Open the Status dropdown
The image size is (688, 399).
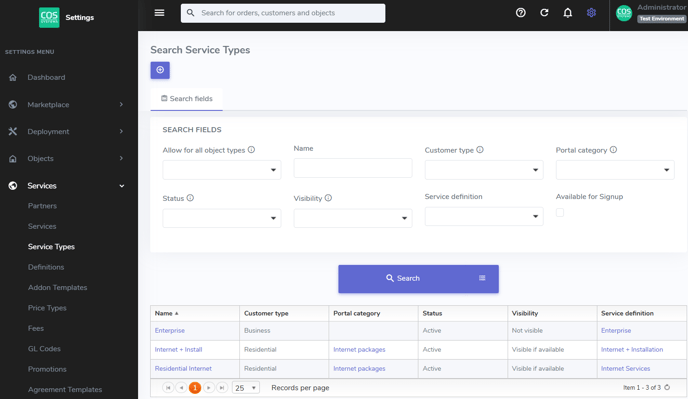pos(222,218)
